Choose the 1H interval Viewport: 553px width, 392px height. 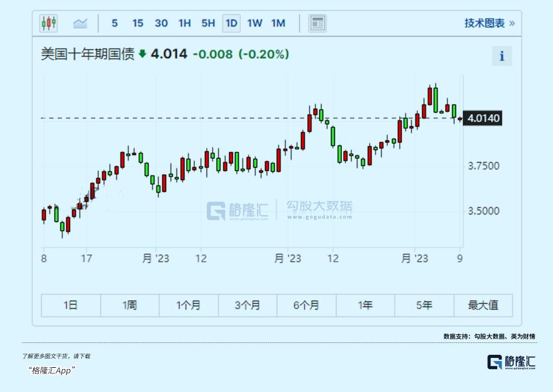184,24
